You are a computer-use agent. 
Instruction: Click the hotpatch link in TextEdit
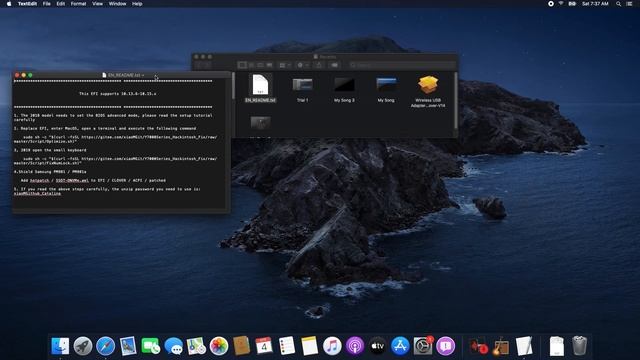pyautogui.click(x=40, y=180)
